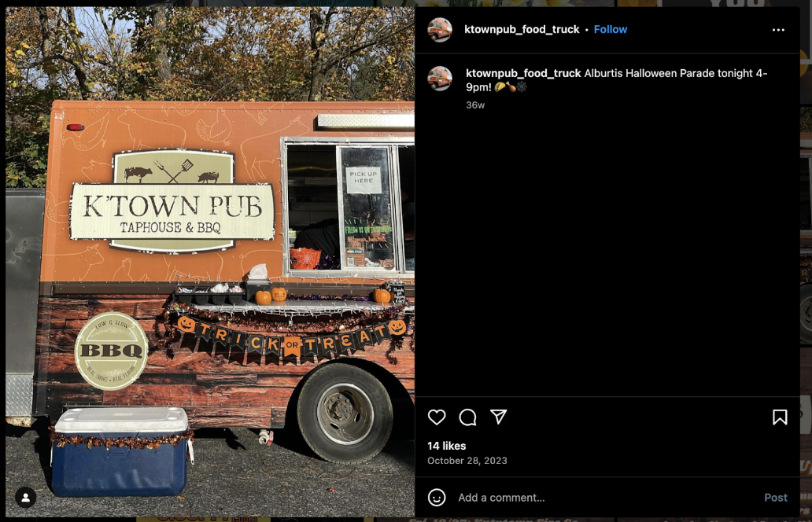Open the October 28, 2023 date link
The image size is (812, 522).
(x=467, y=461)
